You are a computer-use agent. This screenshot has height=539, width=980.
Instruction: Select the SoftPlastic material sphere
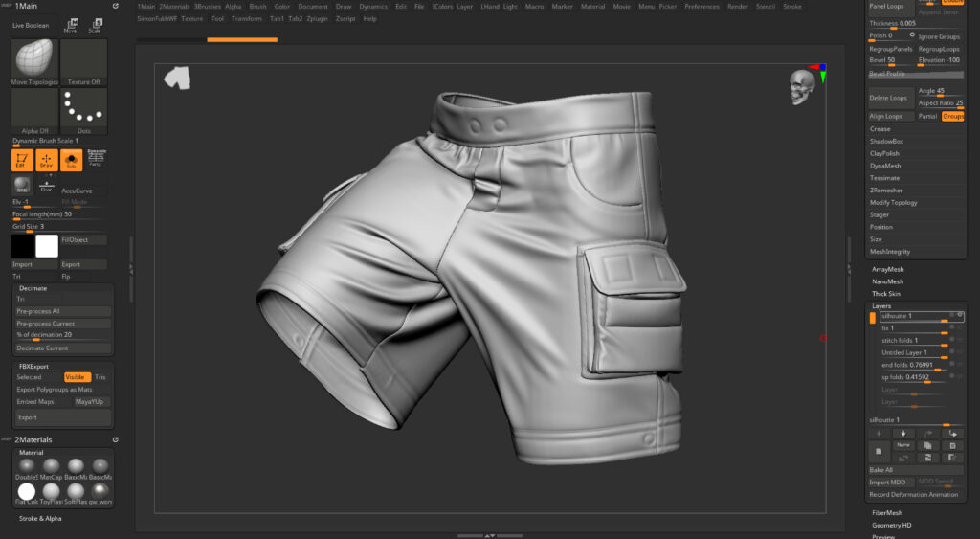pos(76,491)
